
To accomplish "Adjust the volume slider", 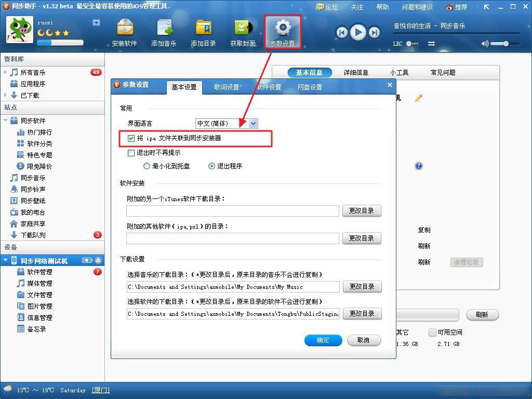I will [x=505, y=44].
